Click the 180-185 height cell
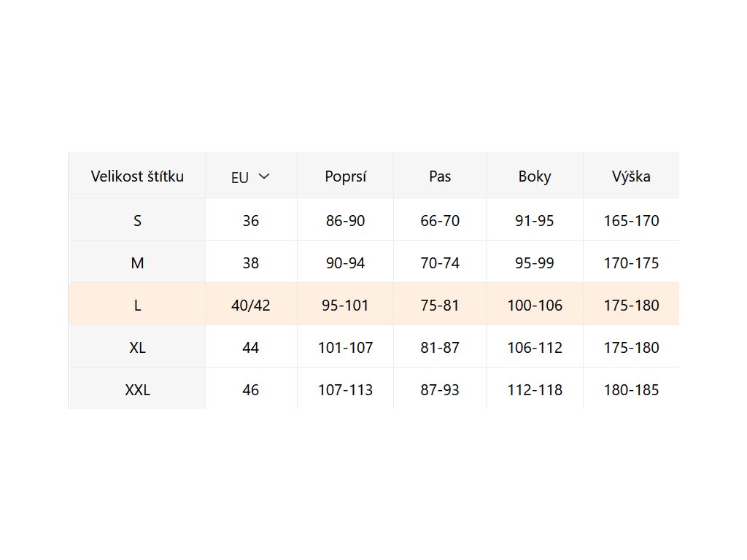Screen dimensions: 747x560 tap(631, 389)
